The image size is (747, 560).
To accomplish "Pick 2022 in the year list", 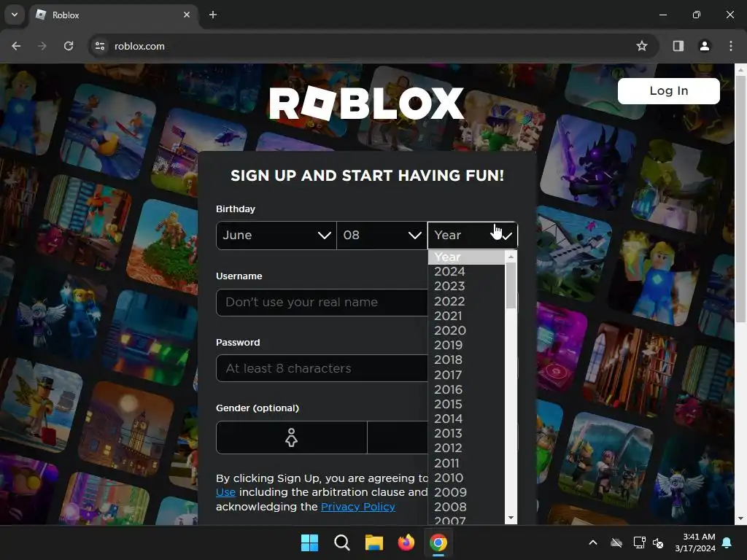I will (x=466, y=301).
